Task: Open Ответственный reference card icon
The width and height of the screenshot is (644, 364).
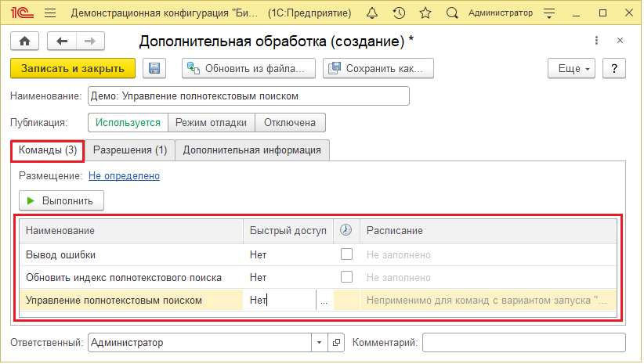Action: [x=336, y=342]
